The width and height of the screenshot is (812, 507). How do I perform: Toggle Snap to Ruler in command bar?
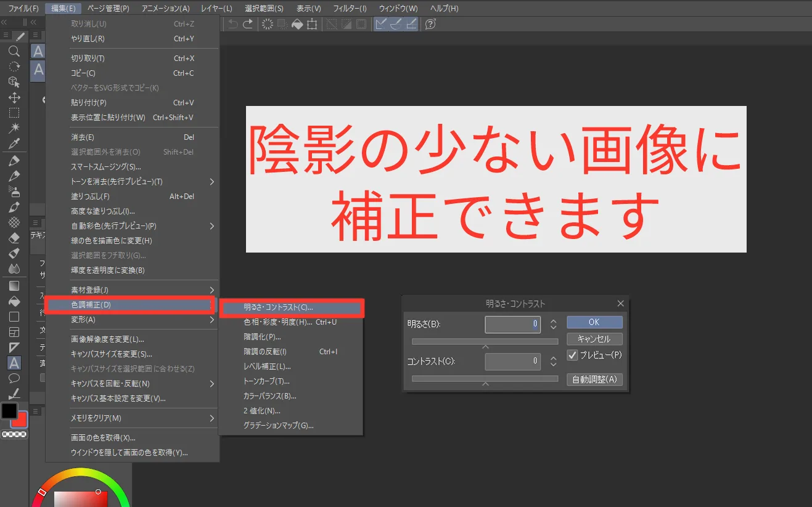click(x=381, y=24)
